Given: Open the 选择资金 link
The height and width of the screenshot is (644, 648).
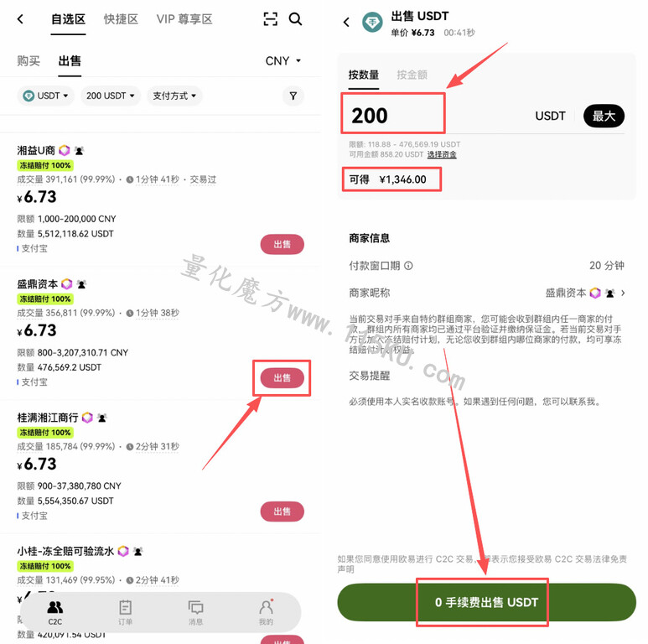Looking at the screenshot, I should 442,154.
